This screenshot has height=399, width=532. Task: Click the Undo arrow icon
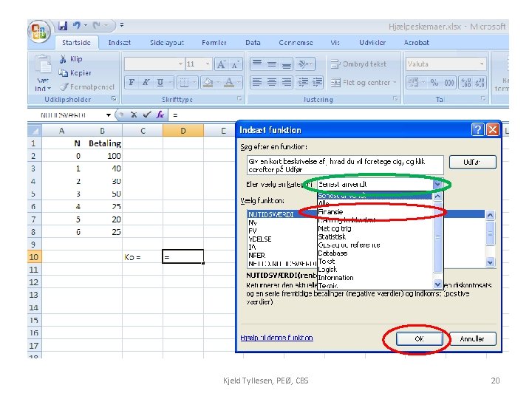(77, 25)
